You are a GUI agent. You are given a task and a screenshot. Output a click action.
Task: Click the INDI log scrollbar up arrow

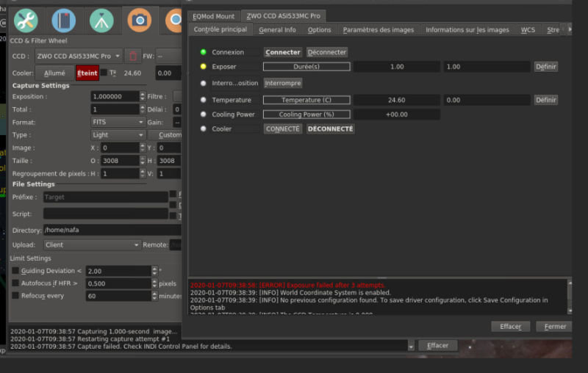tap(570, 283)
